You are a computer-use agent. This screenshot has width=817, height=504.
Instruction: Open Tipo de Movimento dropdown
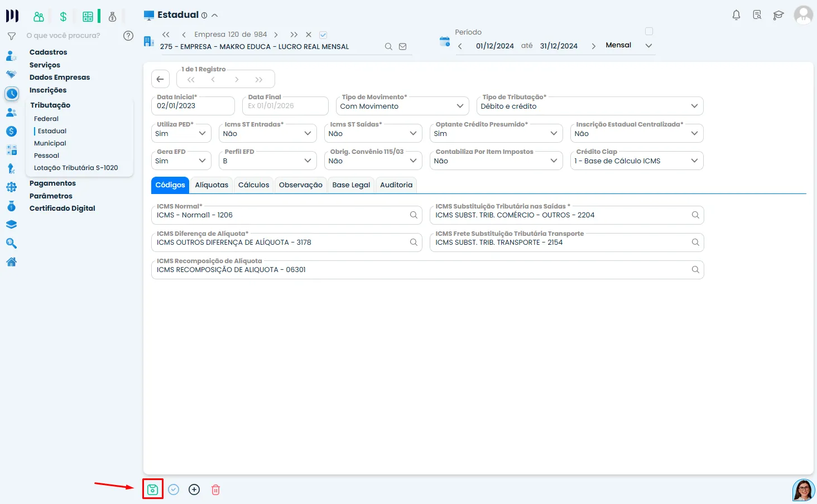pos(402,106)
